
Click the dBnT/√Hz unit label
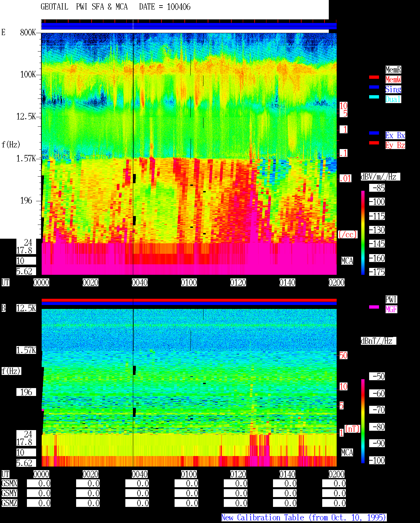click(378, 341)
